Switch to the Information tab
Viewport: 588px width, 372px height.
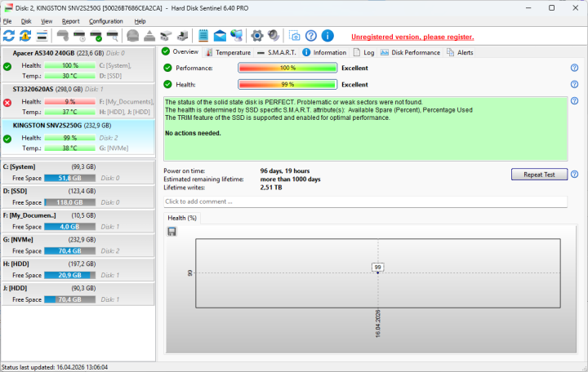324,52
